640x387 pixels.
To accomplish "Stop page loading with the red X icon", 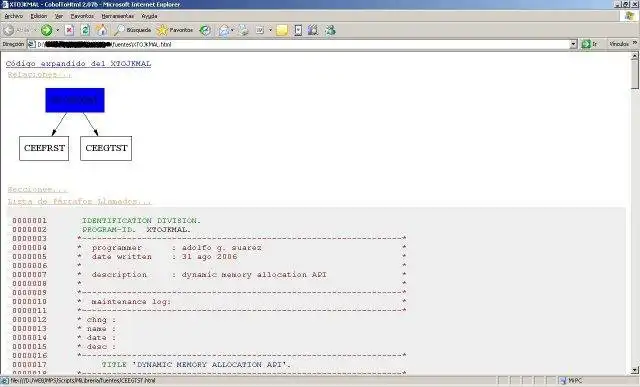I will click(69, 30).
